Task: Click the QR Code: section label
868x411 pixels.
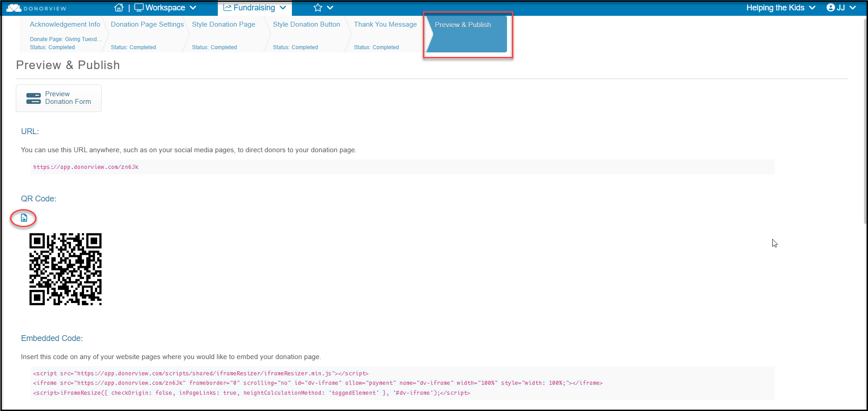Action: click(38, 199)
